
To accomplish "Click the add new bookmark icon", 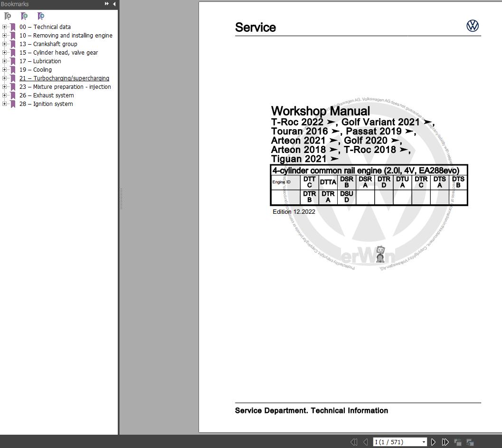I will click(x=24, y=16).
